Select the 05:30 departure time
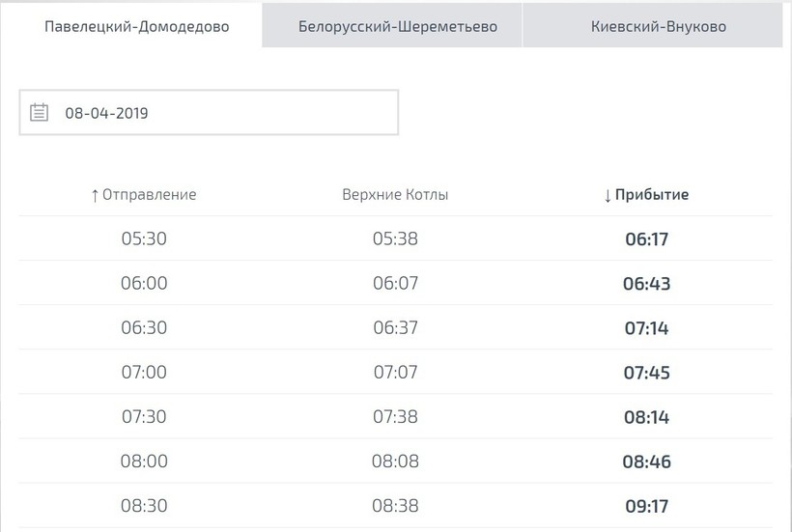This screenshot has width=792, height=532. point(144,238)
